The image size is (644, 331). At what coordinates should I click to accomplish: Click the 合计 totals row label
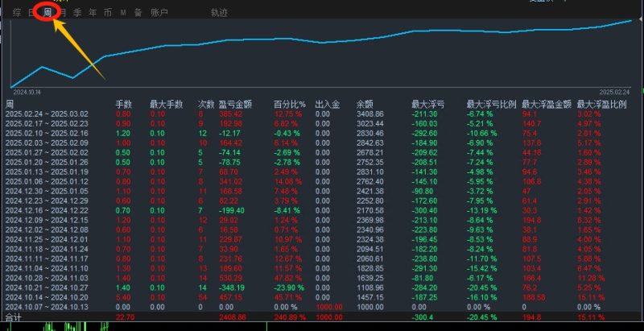14,317
